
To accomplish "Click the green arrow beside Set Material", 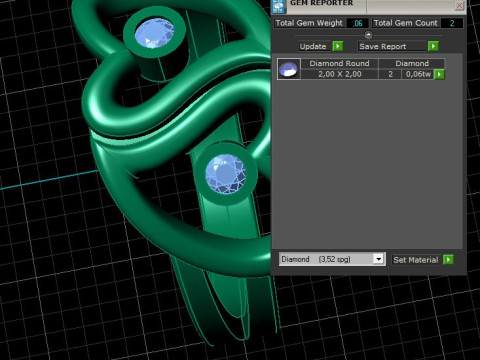I will coord(448,259).
